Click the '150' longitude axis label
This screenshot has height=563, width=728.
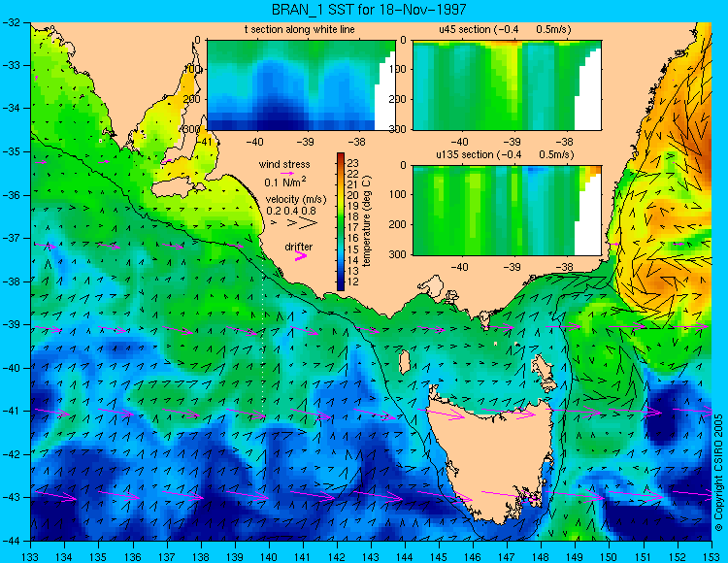[x=609, y=557]
